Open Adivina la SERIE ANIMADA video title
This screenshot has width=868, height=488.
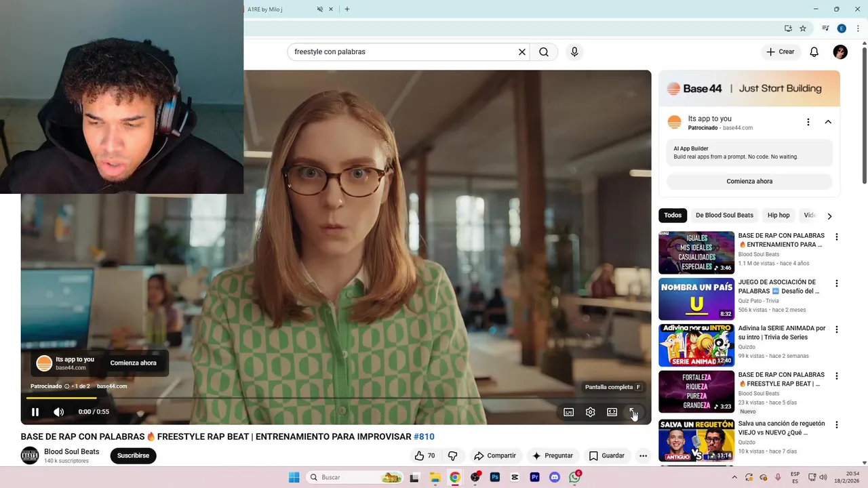pyautogui.click(x=782, y=332)
